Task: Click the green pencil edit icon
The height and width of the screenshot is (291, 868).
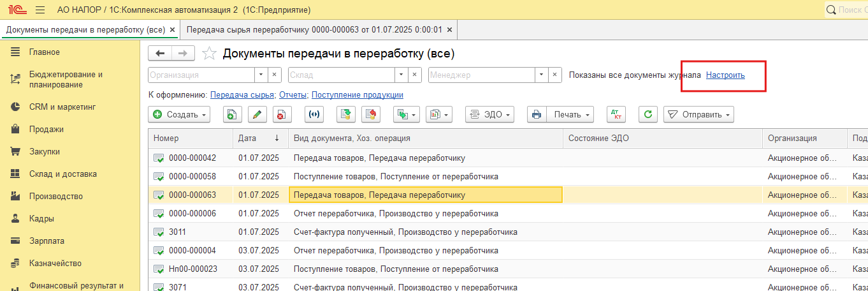Action: [257, 115]
